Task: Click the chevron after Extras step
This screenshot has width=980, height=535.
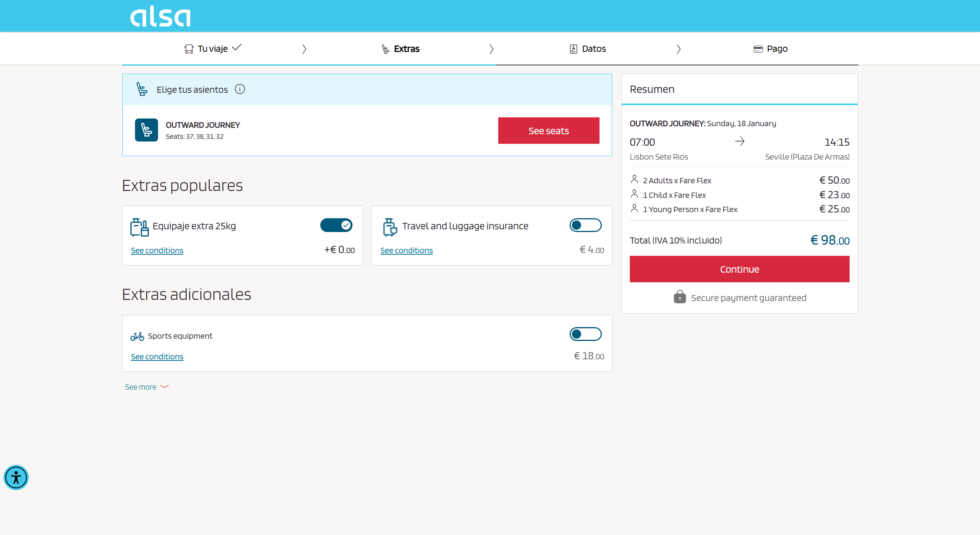Action: 491,49
